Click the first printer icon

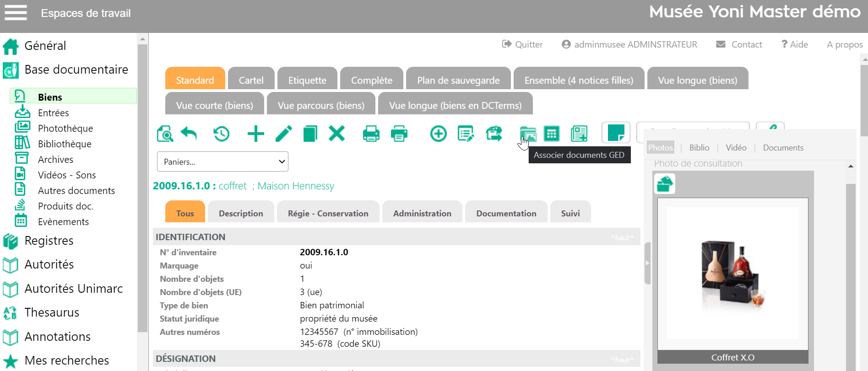[371, 134]
